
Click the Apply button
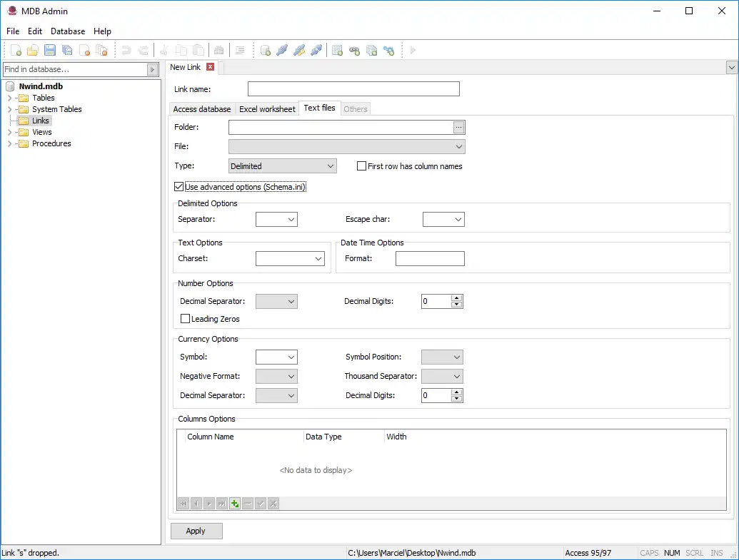click(196, 531)
